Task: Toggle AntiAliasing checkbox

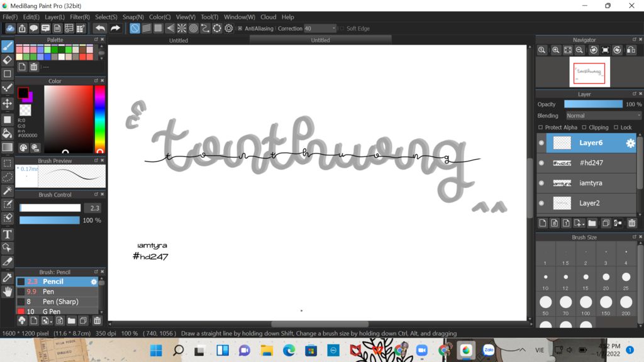Action: [240, 28]
